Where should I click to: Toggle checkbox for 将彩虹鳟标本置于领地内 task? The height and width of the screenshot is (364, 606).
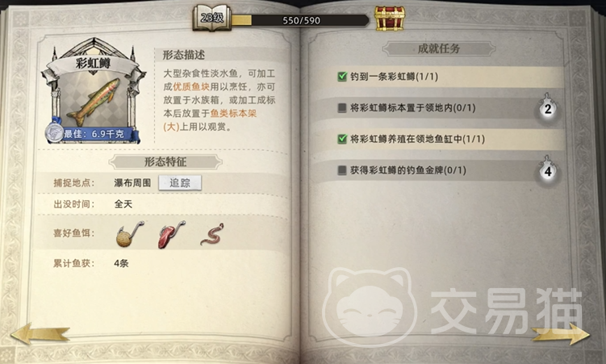[342, 108]
